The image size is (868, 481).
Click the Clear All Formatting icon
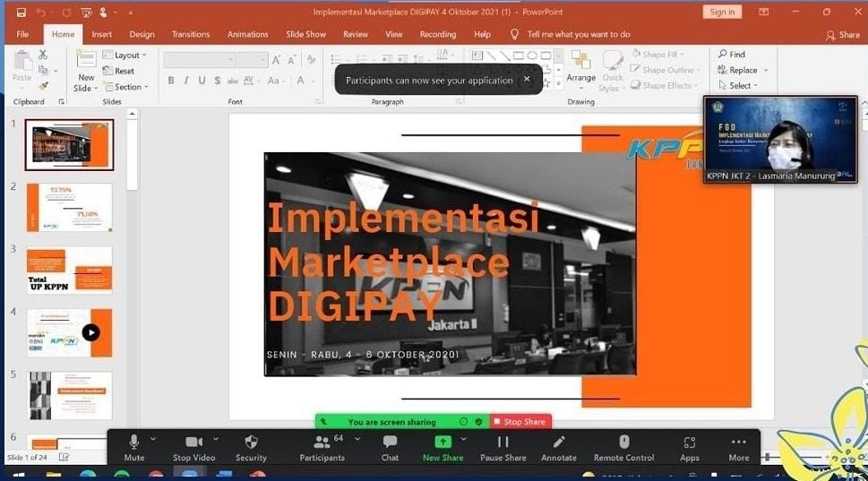coord(311,60)
